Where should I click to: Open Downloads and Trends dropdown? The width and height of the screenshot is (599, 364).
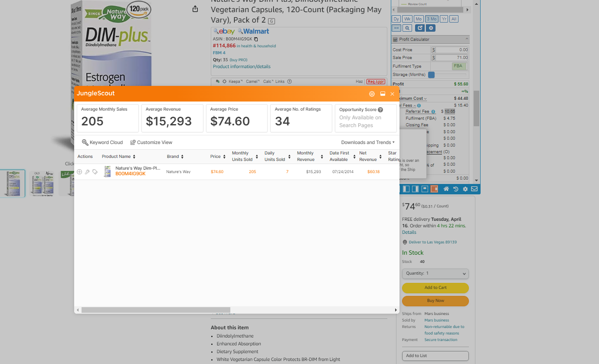[x=368, y=142]
